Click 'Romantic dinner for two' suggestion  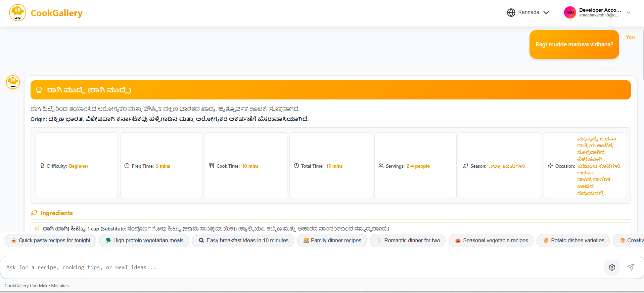408,241
